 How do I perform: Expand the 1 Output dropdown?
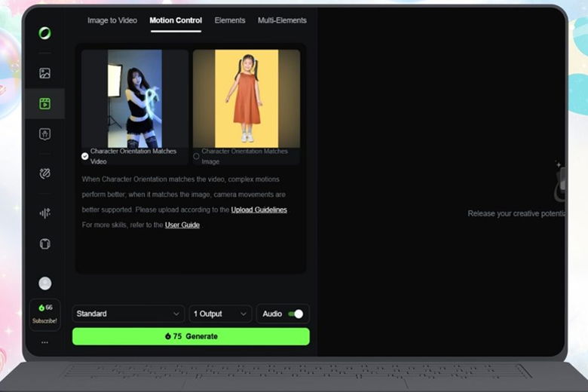(x=220, y=314)
